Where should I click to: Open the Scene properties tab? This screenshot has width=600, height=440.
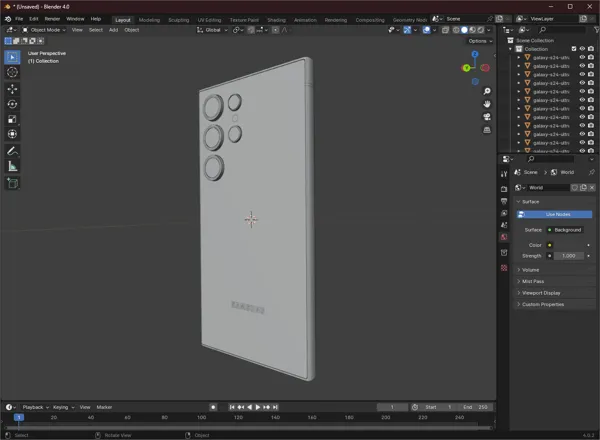tap(504, 225)
